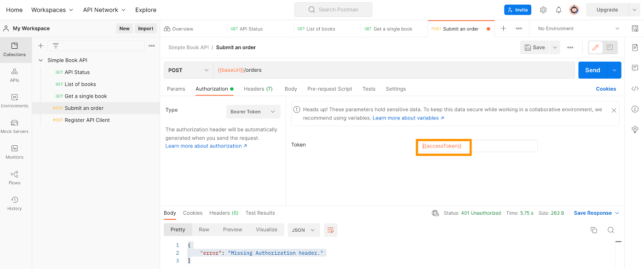Open the Upgrade dropdown arrow

point(634,10)
